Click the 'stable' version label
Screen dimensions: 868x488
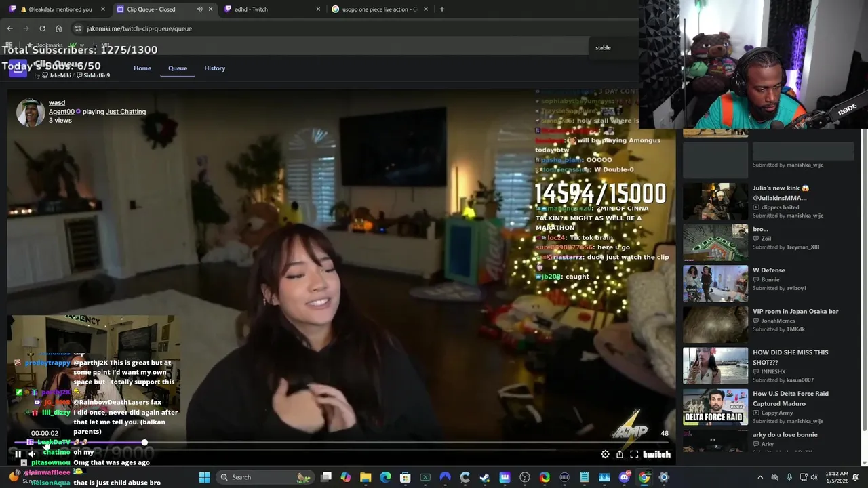coord(603,47)
